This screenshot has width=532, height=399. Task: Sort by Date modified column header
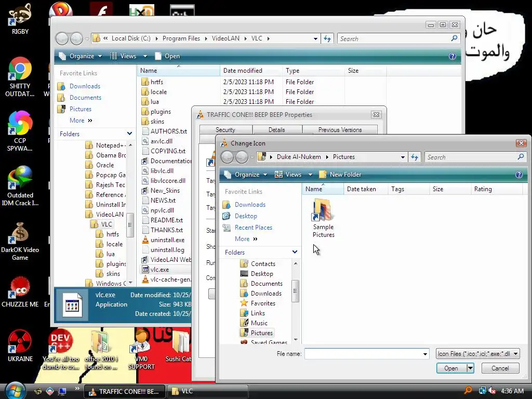coord(251,71)
